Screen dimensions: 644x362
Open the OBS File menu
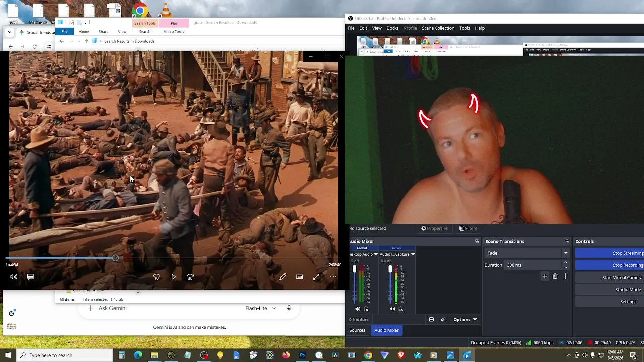(351, 28)
